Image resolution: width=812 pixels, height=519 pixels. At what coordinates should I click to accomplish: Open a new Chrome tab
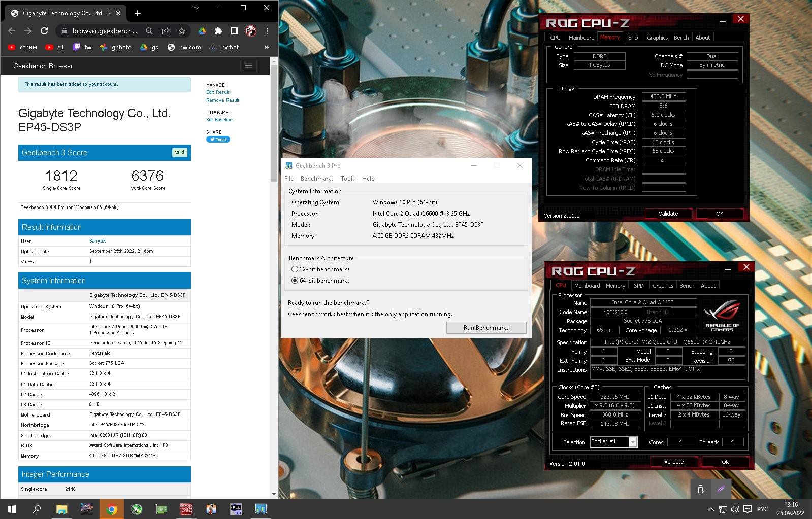pos(138,13)
